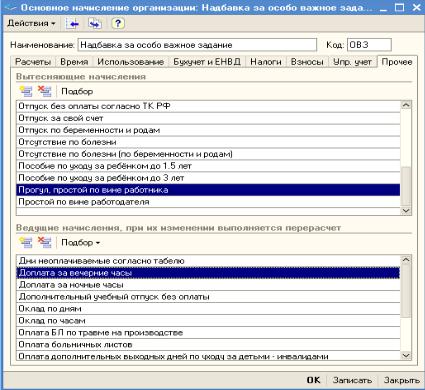This screenshot has height=390, width=425.
Task: Add row icon in Ведущие начисления
Action: click(26, 242)
